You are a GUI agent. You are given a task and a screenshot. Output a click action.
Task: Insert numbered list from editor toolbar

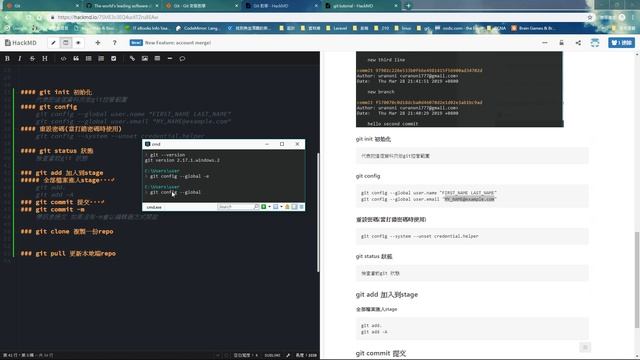[101, 59]
